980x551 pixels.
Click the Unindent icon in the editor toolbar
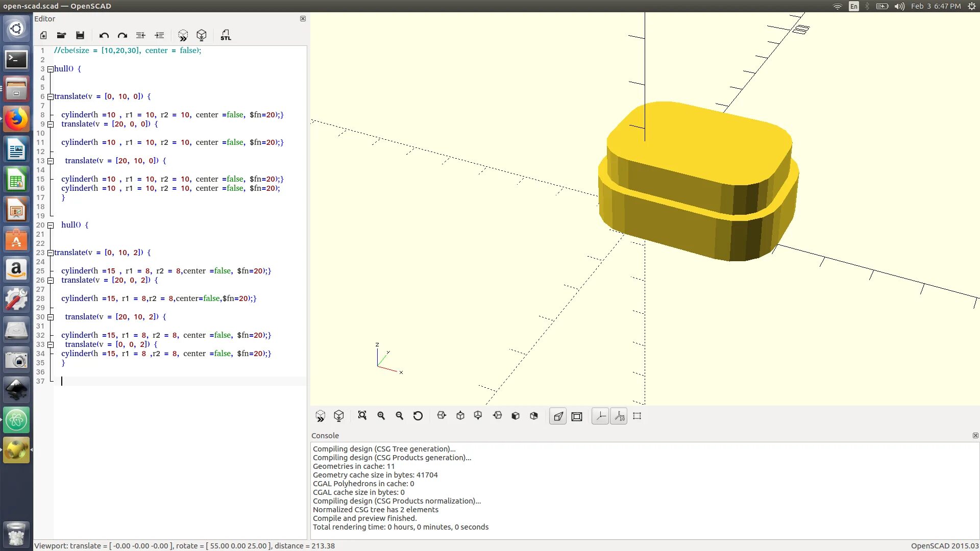(140, 35)
